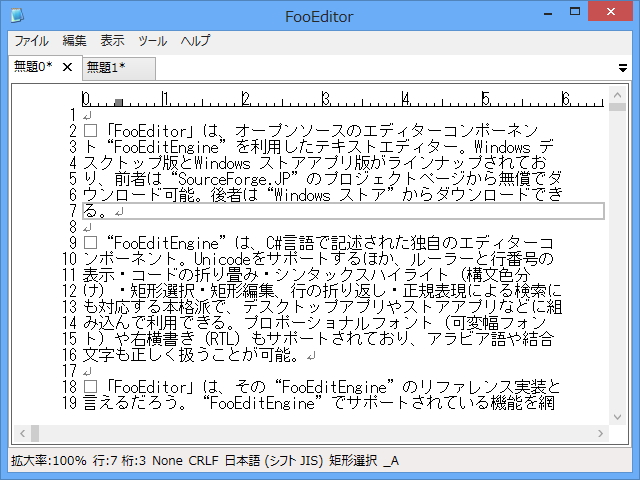640x480 pixels.
Task: Click text 「FooEditor」 on line 2
Action: 149,131
